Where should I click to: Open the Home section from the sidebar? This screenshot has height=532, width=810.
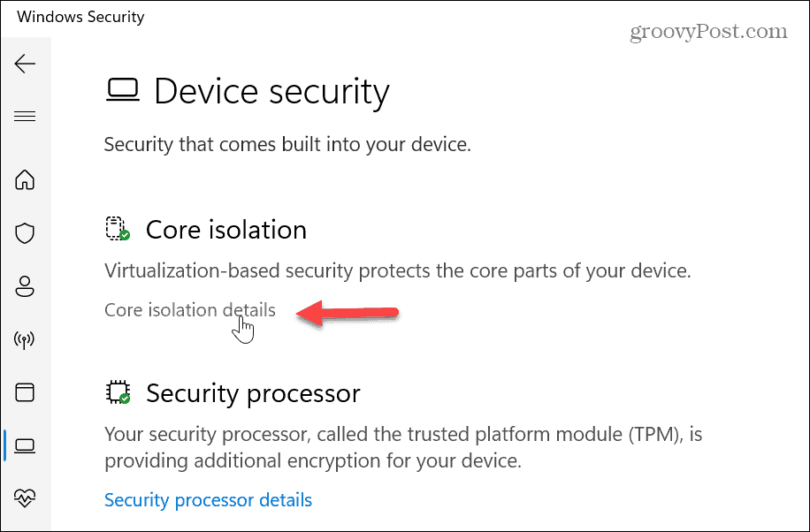tap(25, 179)
